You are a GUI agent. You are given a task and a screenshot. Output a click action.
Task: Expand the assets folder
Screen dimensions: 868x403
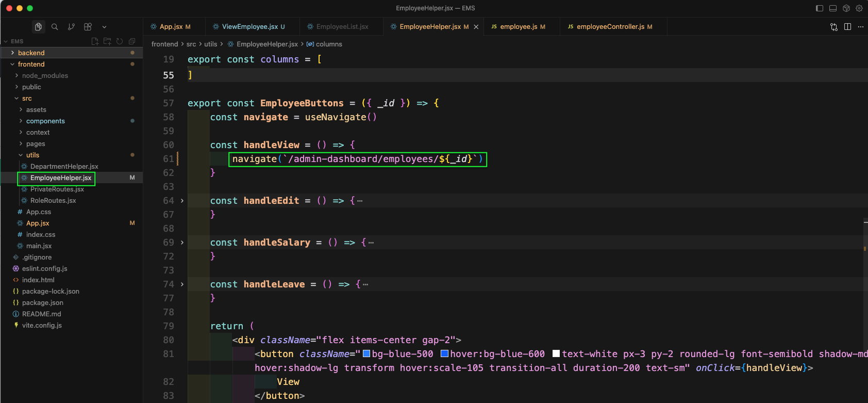click(x=71, y=109)
